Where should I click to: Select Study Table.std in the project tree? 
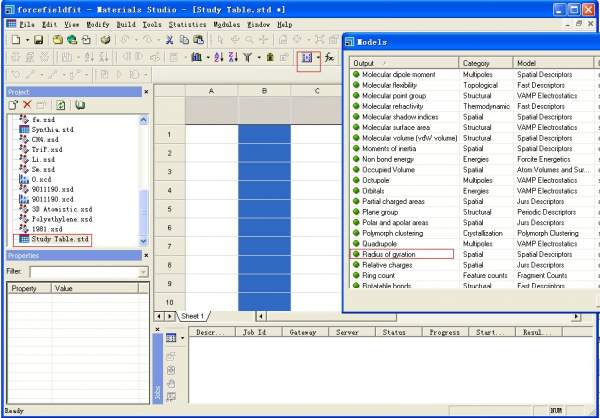[x=60, y=239]
